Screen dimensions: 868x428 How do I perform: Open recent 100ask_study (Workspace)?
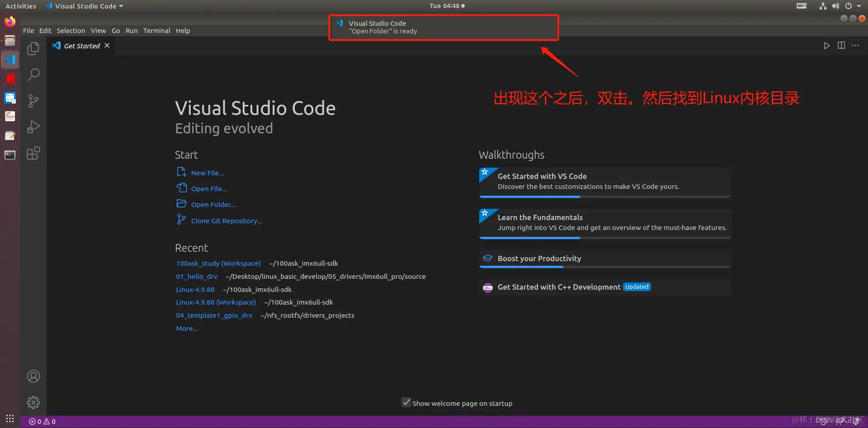[x=218, y=263]
